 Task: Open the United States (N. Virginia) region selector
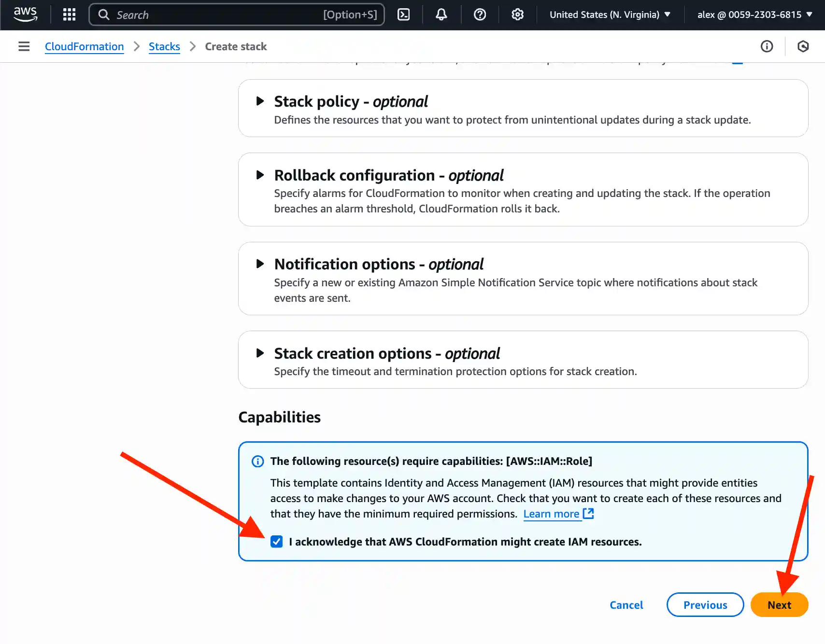pyautogui.click(x=610, y=14)
